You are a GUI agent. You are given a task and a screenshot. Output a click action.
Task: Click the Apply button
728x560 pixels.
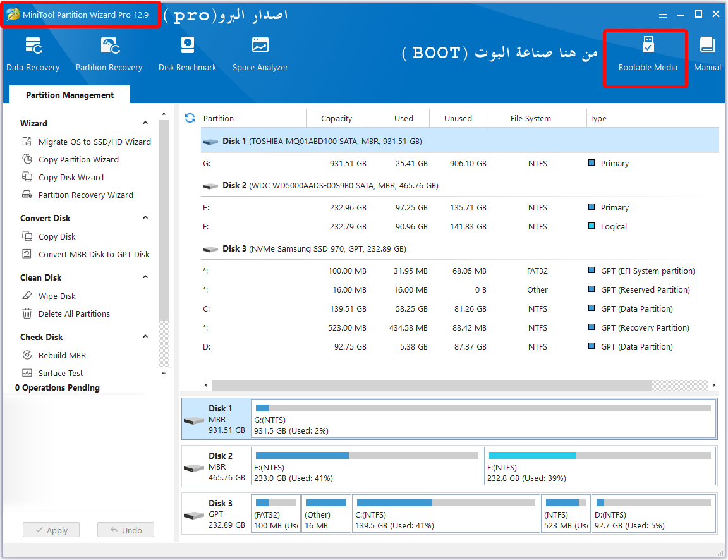pyautogui.click(x=51, y=530)
